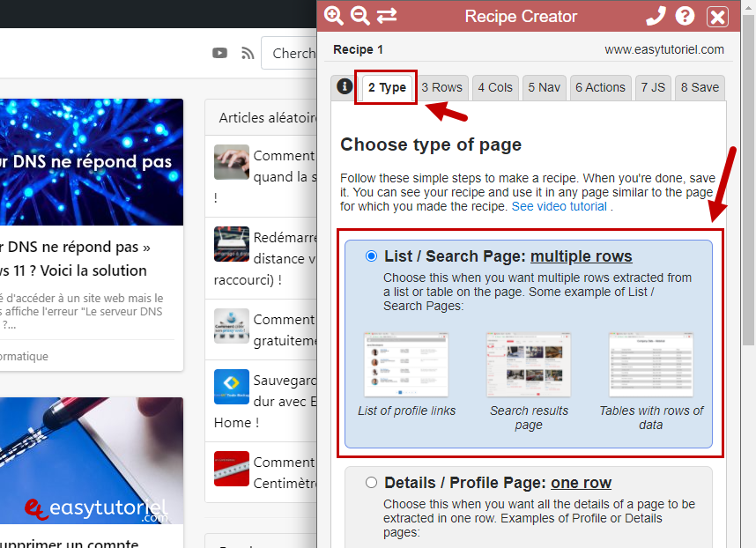Go to the 7 JS tab
Viewport: 756px width, 548px height.
[653, 88]
